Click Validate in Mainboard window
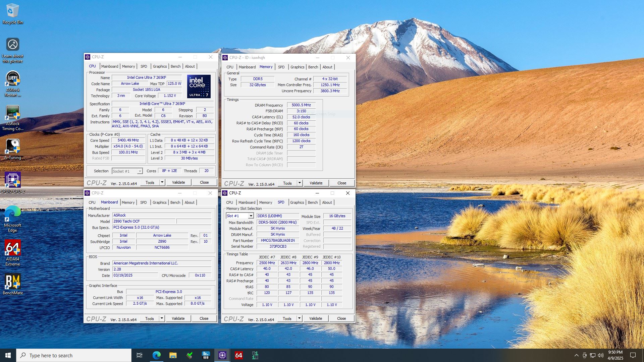 tap(178, 318)
